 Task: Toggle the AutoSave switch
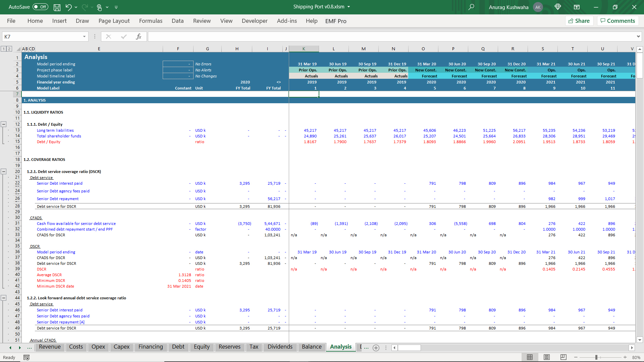40,7
